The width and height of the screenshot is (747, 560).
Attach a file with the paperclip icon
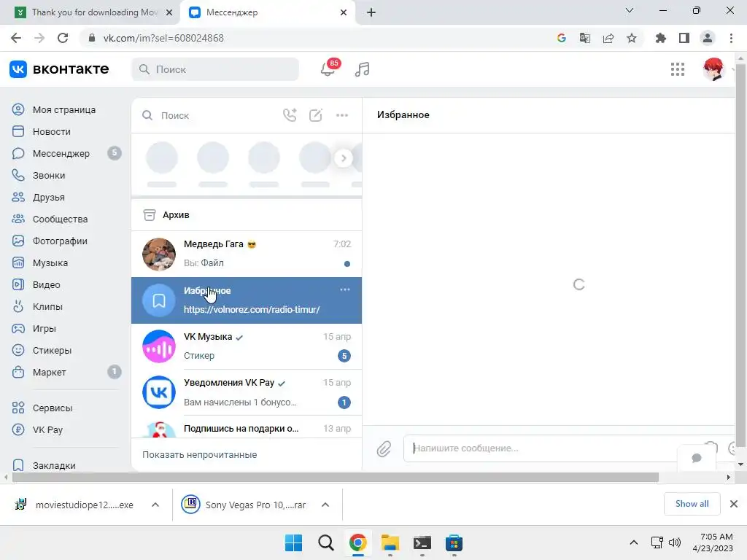coord(384,448)
